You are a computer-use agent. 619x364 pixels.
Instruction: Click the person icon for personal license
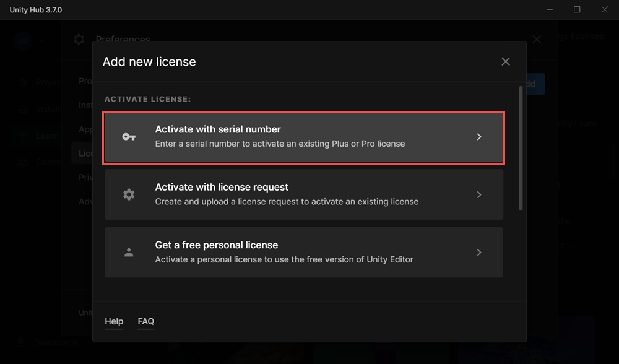point(128,252)
